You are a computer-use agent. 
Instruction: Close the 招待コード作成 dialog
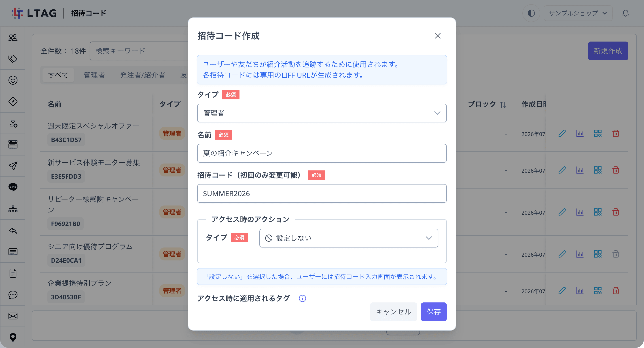(438, 36)
